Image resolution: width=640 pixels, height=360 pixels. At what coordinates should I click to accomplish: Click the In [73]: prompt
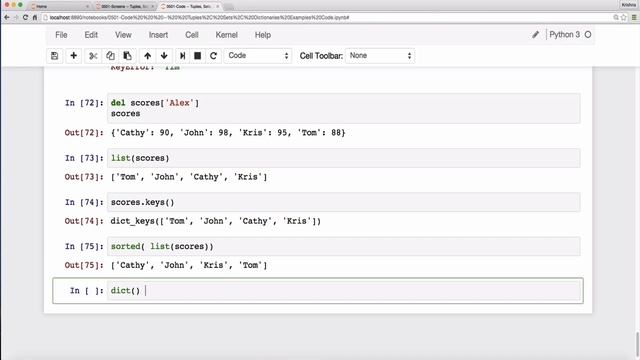tap(84, 158)
